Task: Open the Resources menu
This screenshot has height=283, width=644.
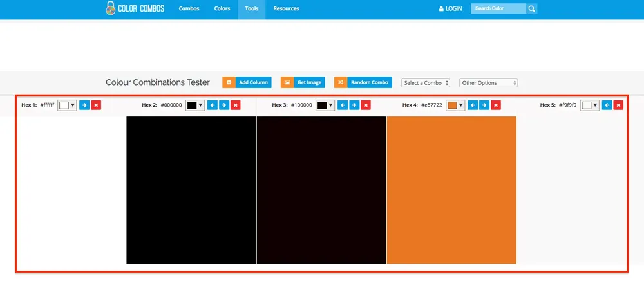Action: click(x=287, y=8)
